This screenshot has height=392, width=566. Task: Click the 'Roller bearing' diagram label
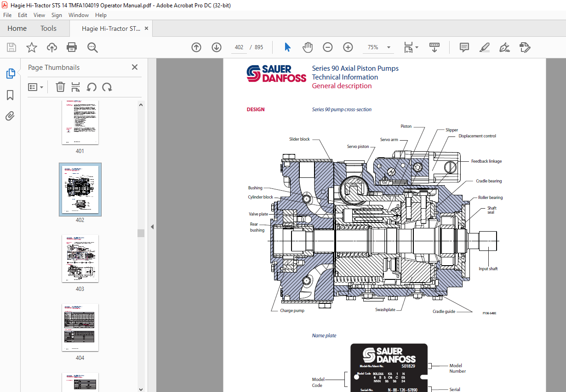coord(490,198)
